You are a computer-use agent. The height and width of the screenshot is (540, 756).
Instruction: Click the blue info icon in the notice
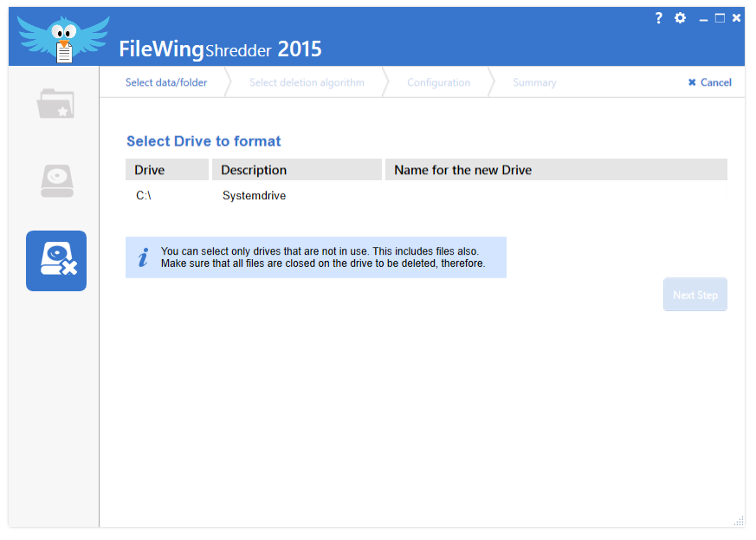(143, 257)
